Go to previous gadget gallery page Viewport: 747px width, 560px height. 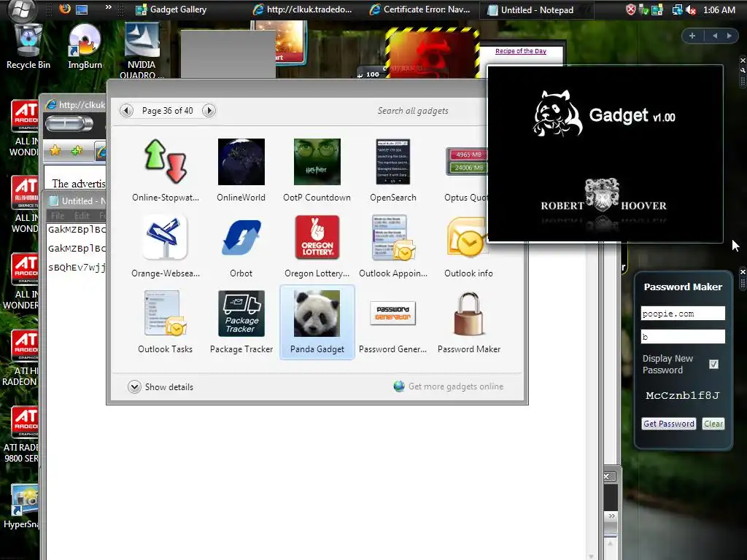point(126,111)
